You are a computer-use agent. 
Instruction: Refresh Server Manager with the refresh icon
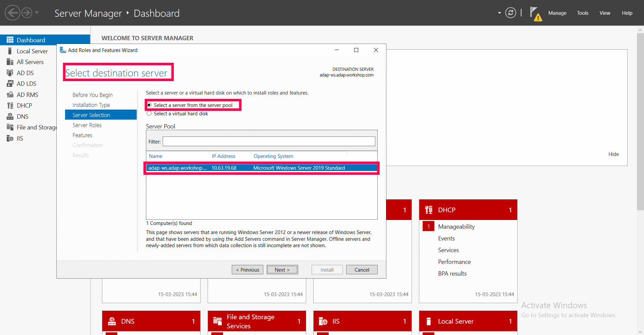510,12
